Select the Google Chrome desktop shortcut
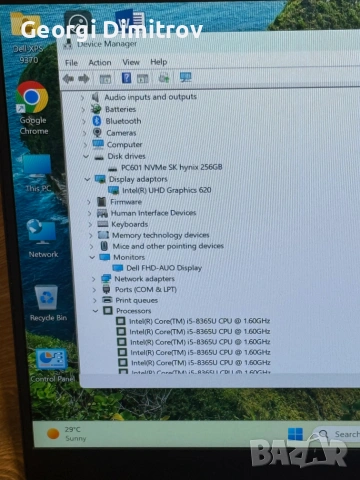This screenshot has width=360, height=480. coord(33,108)
